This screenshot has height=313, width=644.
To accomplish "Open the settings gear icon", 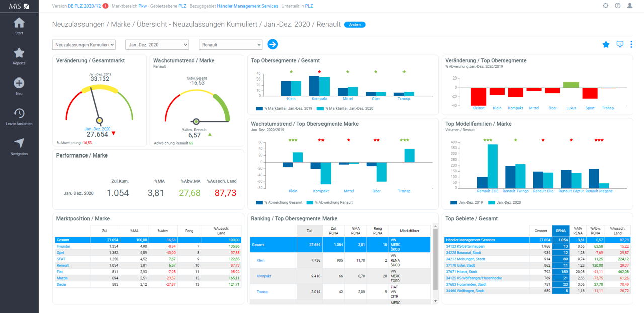I will [605, 6].
